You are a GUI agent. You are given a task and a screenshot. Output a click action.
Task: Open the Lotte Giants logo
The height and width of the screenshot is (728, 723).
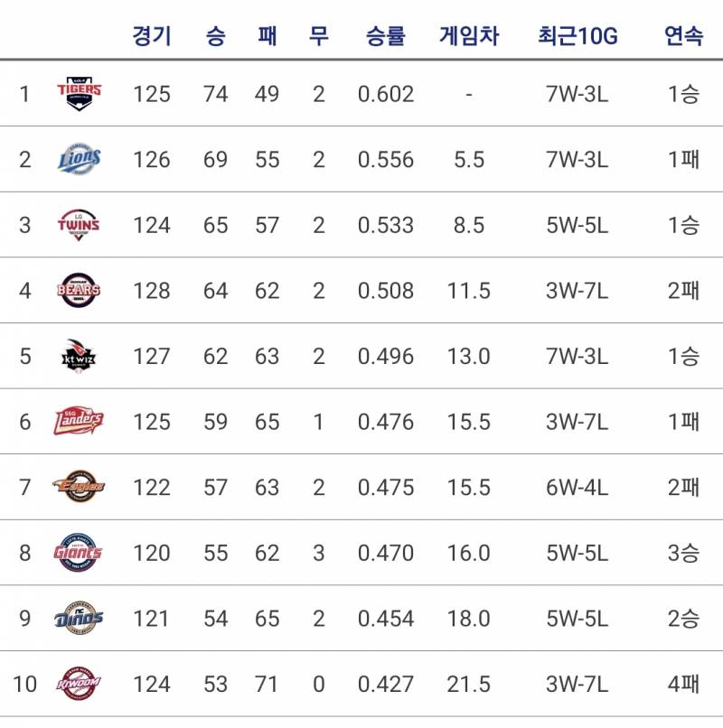78,553
